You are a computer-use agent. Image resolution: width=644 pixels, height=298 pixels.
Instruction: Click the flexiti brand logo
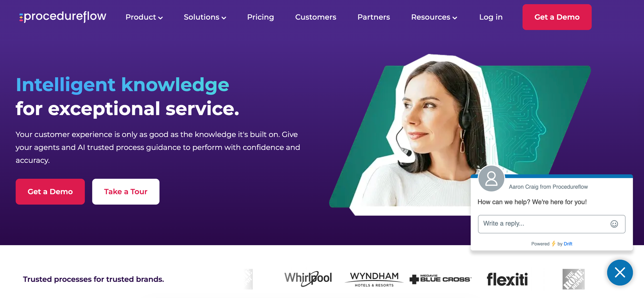click(x=507, y=279)
